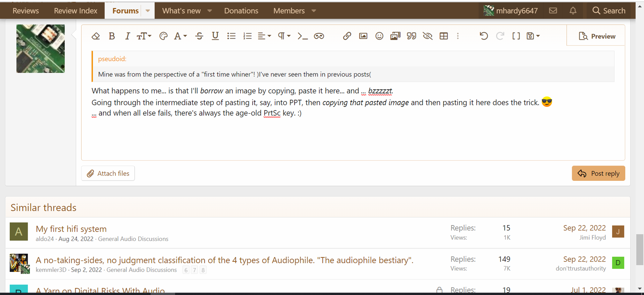Open kemmler3D user profile link
644x295 pixels.
pos(51,270)
